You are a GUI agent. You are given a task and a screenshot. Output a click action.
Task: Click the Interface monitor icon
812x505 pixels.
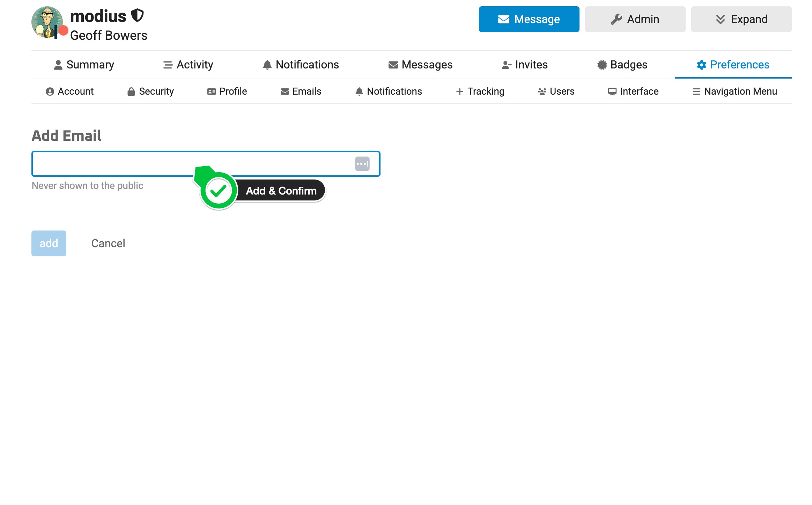(x=612, y=92)
